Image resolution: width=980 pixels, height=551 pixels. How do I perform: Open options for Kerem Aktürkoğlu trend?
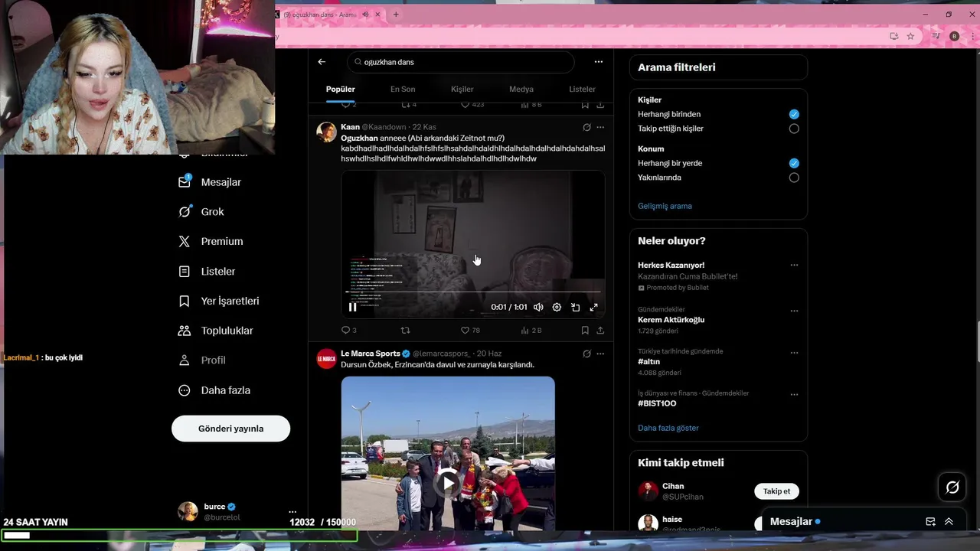pos(794,311)
